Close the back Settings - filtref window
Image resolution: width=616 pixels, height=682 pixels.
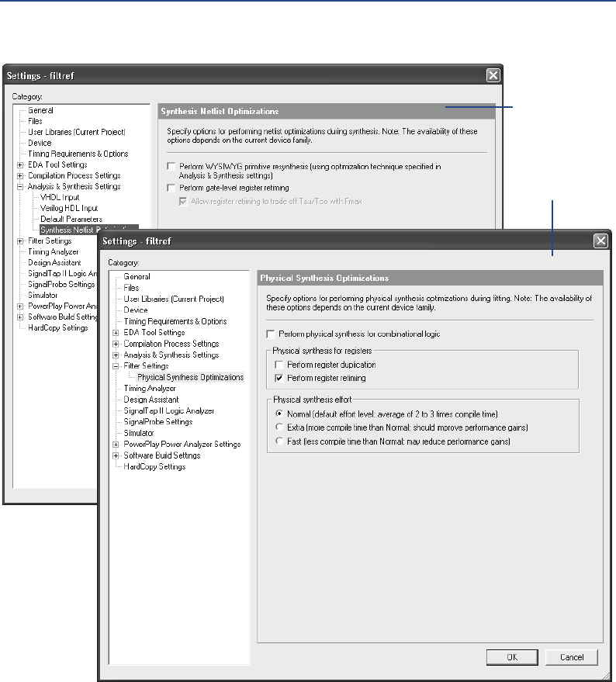point(492,75)
